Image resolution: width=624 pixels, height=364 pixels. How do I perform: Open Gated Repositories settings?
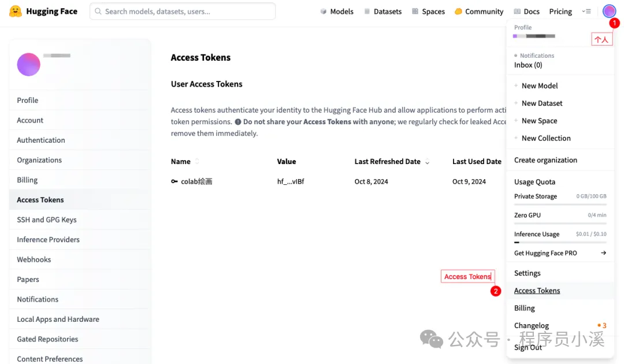pyautogui.click(x=80, y=339)
